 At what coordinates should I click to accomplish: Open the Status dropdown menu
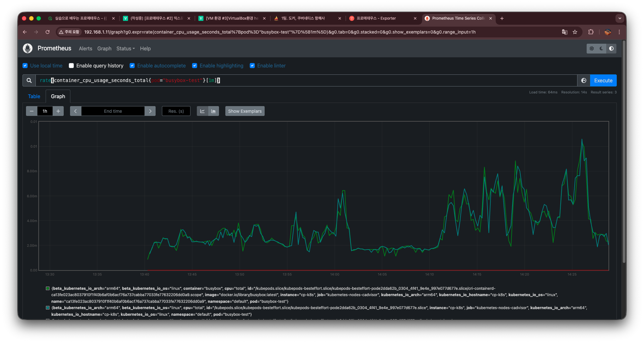[x=126, y=48]
